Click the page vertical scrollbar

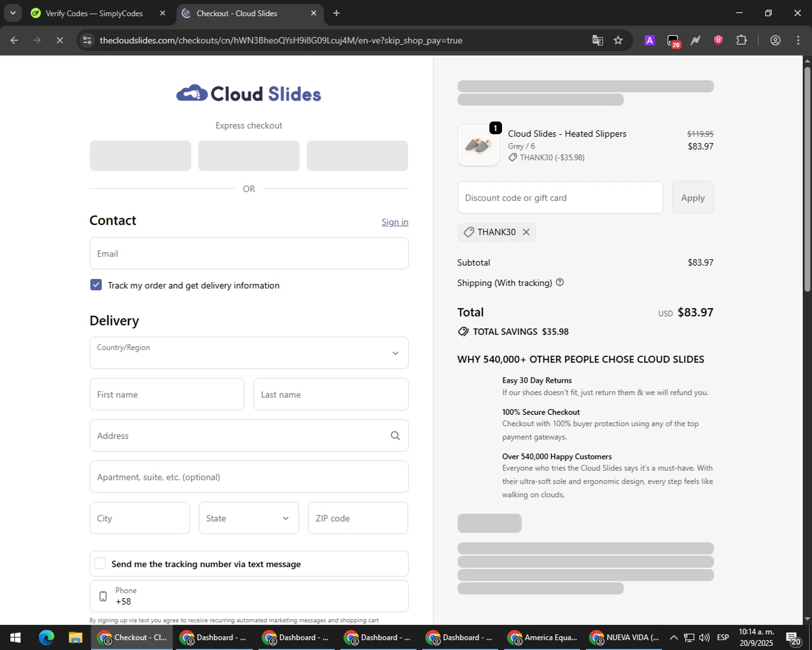(x=807, y=179)
